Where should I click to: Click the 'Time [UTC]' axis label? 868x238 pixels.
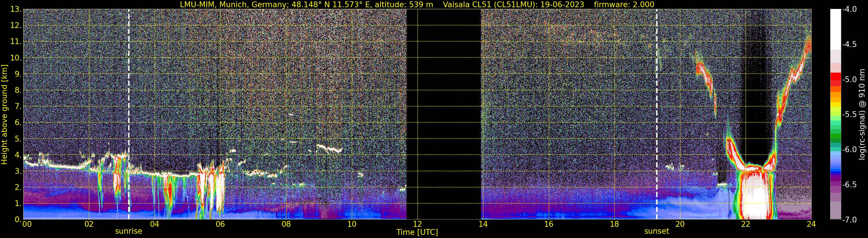point(417,232)
